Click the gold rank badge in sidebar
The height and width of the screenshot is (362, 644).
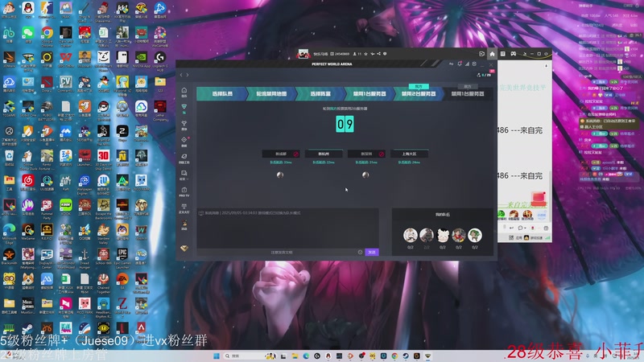tap(184, 249)
